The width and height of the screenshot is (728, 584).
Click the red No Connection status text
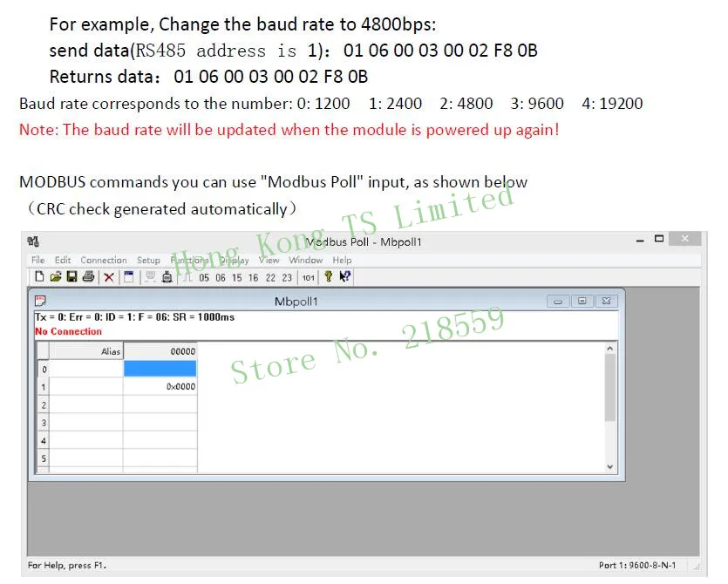(x=68, y=331)
